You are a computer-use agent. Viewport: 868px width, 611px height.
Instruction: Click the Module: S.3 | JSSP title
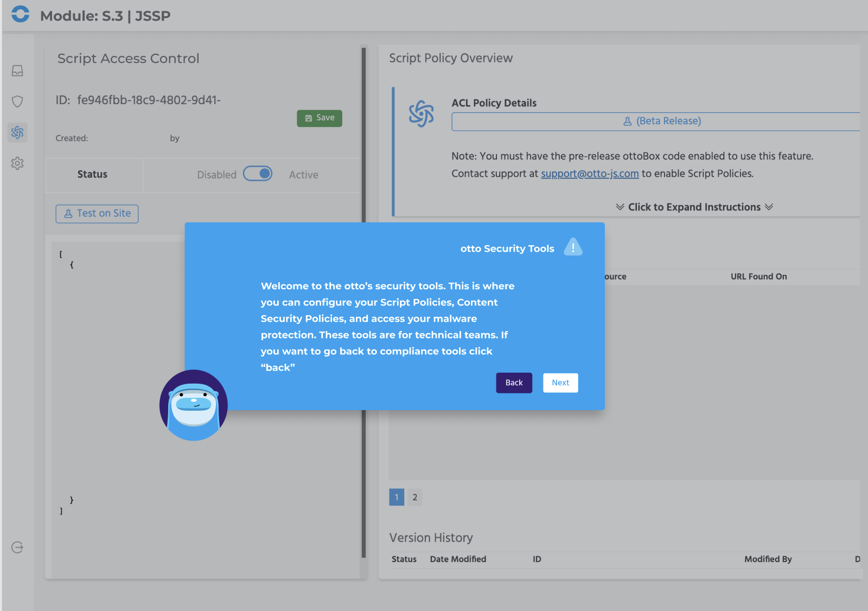(x=105, y=16)
